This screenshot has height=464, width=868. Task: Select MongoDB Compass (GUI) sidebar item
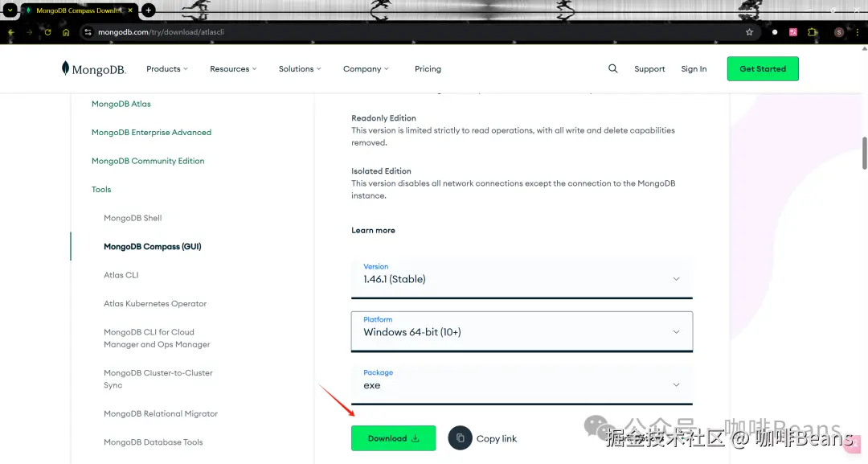[152, 246]
